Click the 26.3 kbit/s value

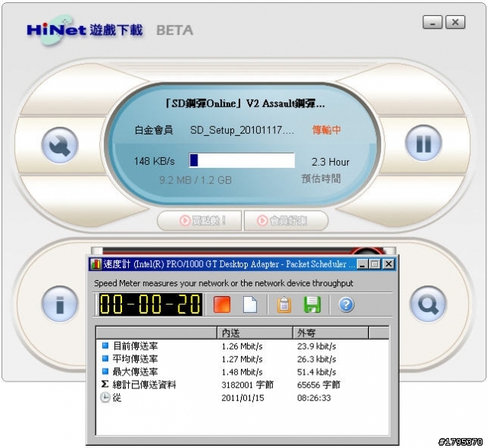click(x=316, y=359)
